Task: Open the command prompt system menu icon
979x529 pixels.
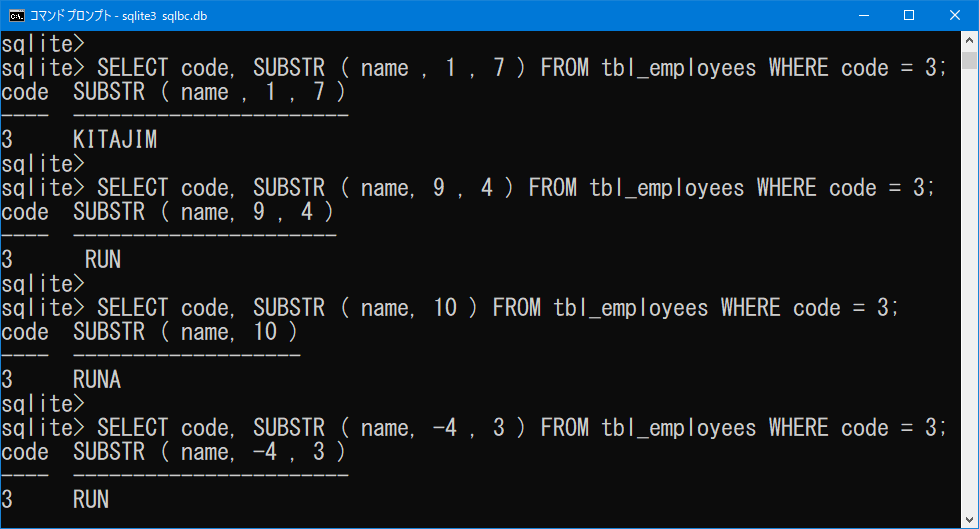Action: 17,16
